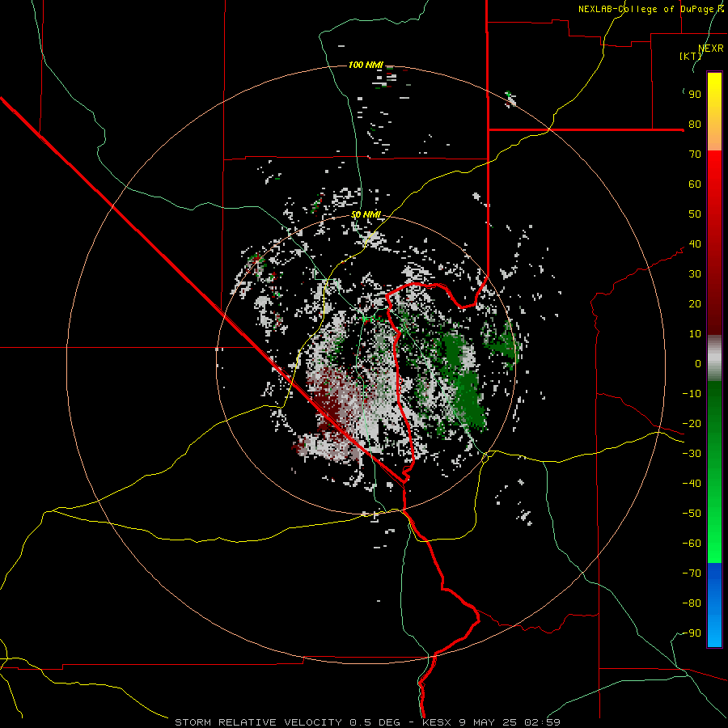Click the "9 MAY 25" date text
The width and height of the screenshot is (728, 728).
[x=488, y=722]
